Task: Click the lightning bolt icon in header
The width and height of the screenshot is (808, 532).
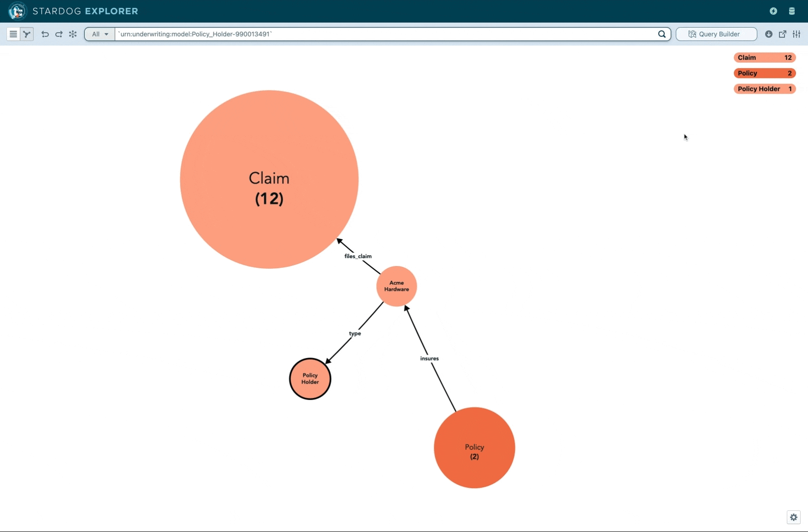Action: click(x=773, y=11)
